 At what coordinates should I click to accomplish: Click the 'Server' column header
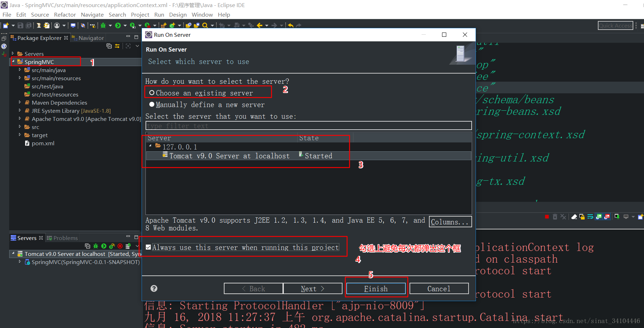click(222, 138)
